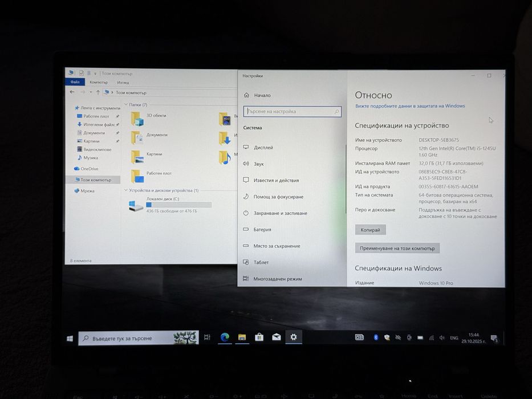Collapse the Папки (7) group

point(126,104)
